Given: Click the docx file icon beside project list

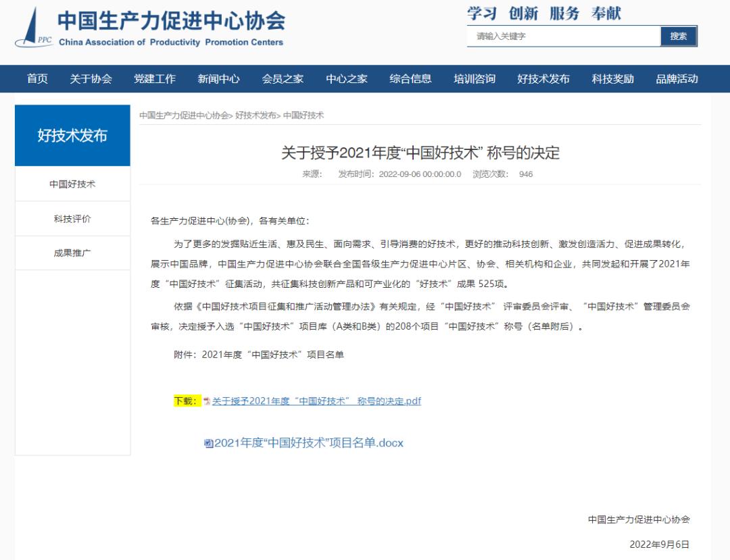Looking at the screenshot, I should (x=209, y=443).
